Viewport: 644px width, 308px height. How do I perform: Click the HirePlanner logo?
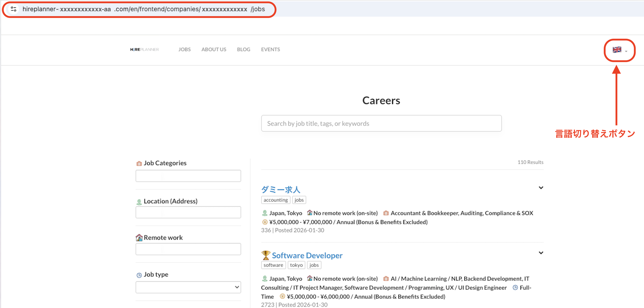[144, 50]
